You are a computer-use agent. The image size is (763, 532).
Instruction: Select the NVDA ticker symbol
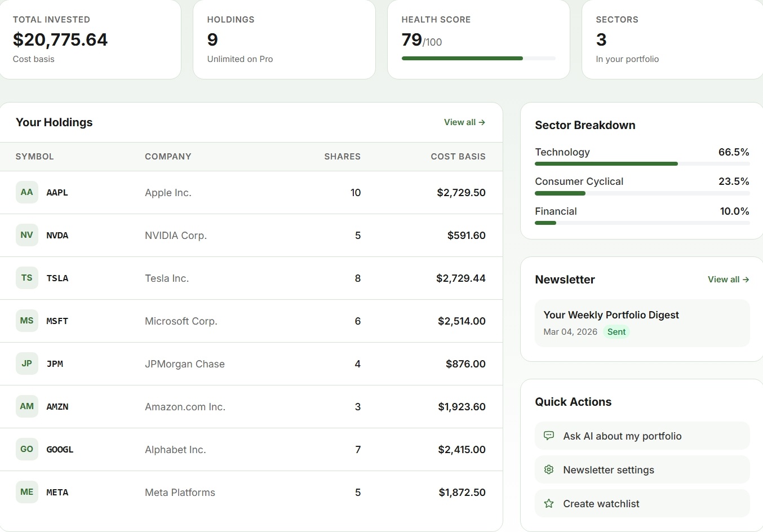(57, 236)
